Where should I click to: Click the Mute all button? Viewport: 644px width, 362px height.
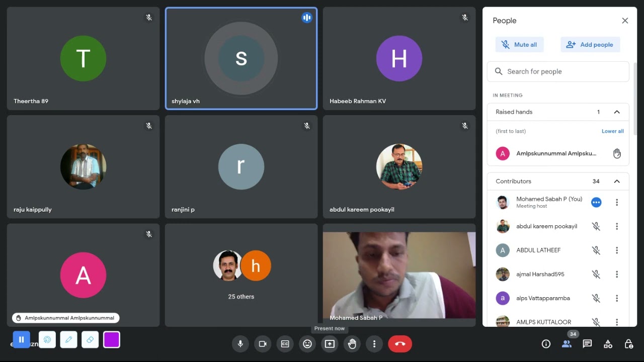(x=520, y=45)
